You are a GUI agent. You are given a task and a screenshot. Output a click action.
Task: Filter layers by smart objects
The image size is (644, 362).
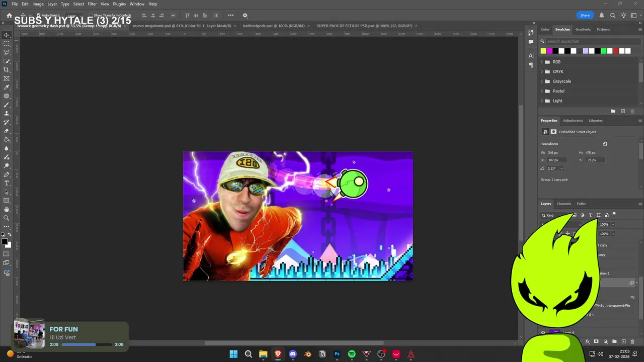click(x=606, y=215)
